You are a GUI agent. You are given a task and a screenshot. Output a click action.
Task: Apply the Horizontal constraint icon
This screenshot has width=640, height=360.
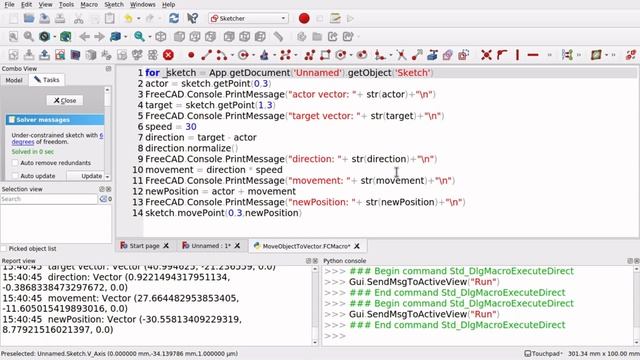(533, 55)
